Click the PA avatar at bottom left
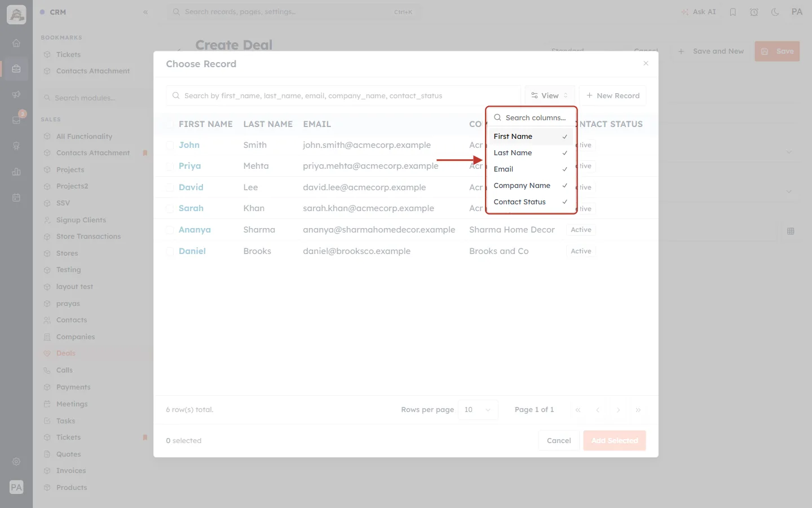Viewport: 812px width, 508px height. coord(16,487)
